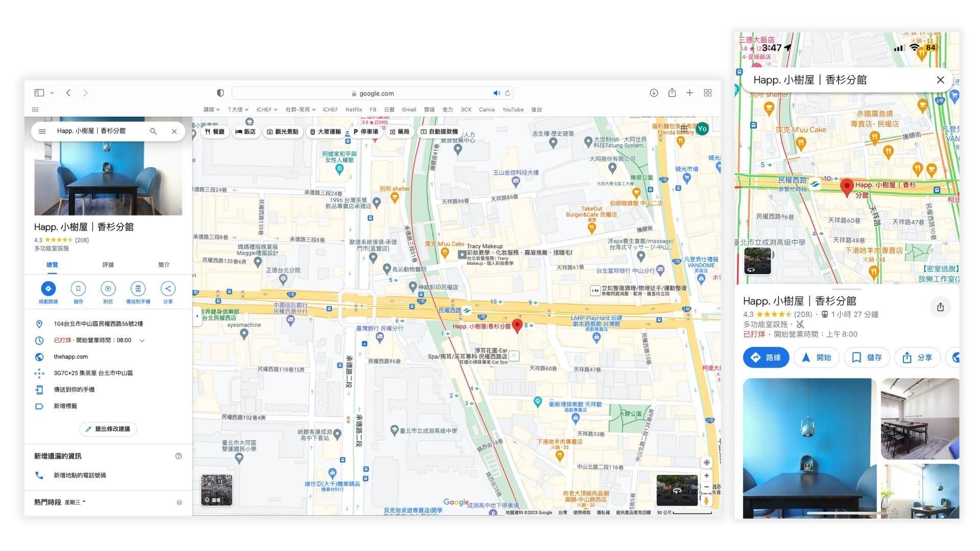Switch to the 評論 reviews tab
Viewport: 980px width, 551px height.
click(x=108, y=265)
